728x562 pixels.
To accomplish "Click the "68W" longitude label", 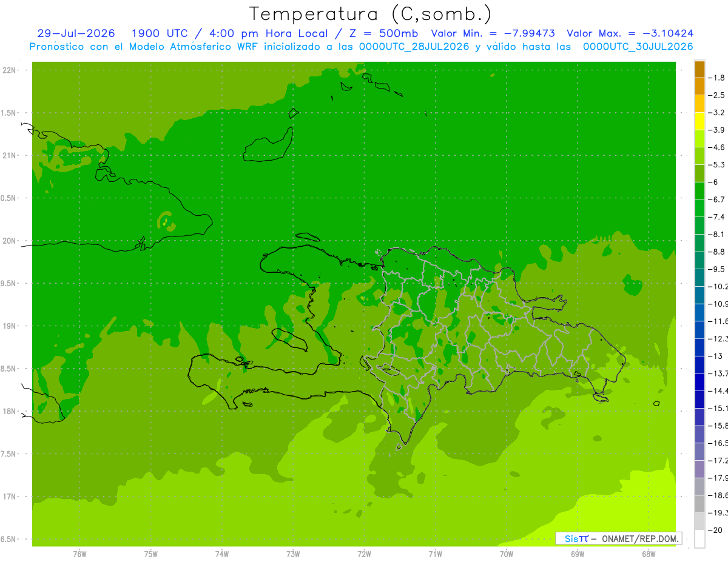I will pyautogui.click(x=649, y=555).
